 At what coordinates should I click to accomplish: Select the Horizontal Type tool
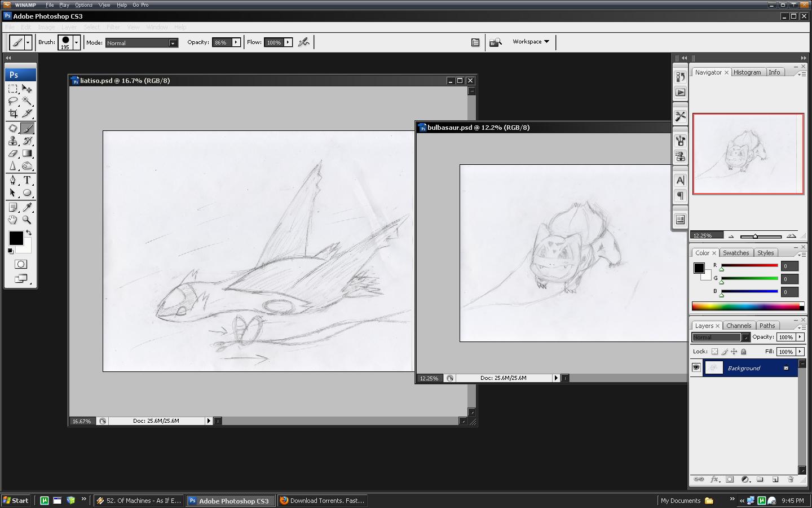point(27,180)
